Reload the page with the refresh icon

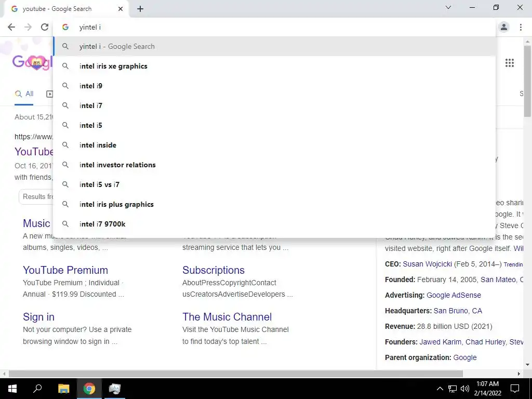45,27
